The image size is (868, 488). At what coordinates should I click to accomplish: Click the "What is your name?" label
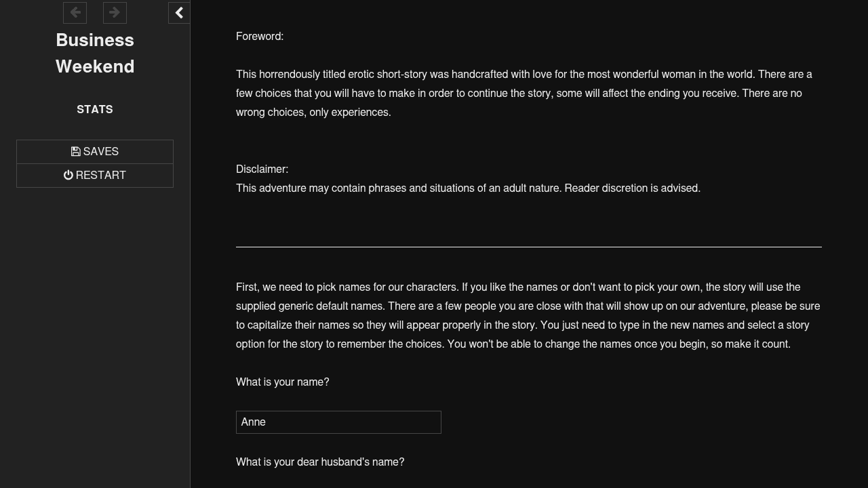click(282, 382)
